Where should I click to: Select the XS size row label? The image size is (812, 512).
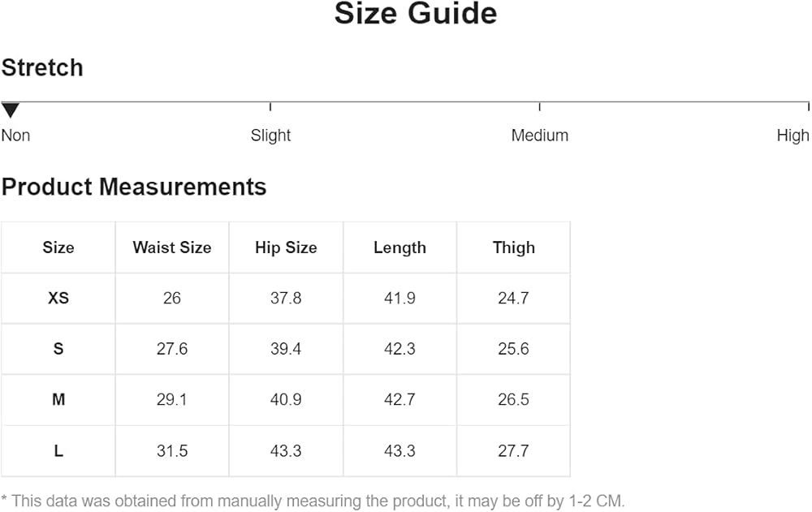point(58,298)
